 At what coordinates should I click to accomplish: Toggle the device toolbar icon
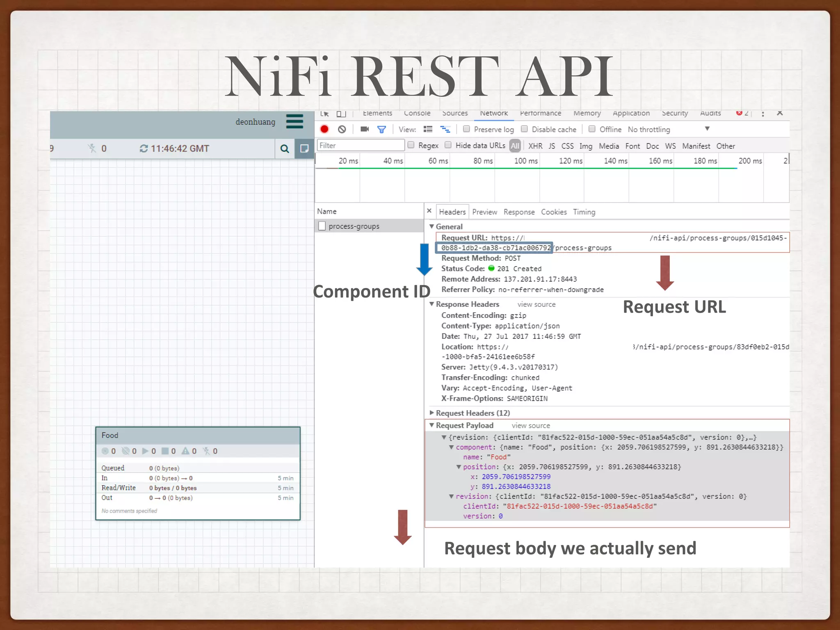pos(341,114)
